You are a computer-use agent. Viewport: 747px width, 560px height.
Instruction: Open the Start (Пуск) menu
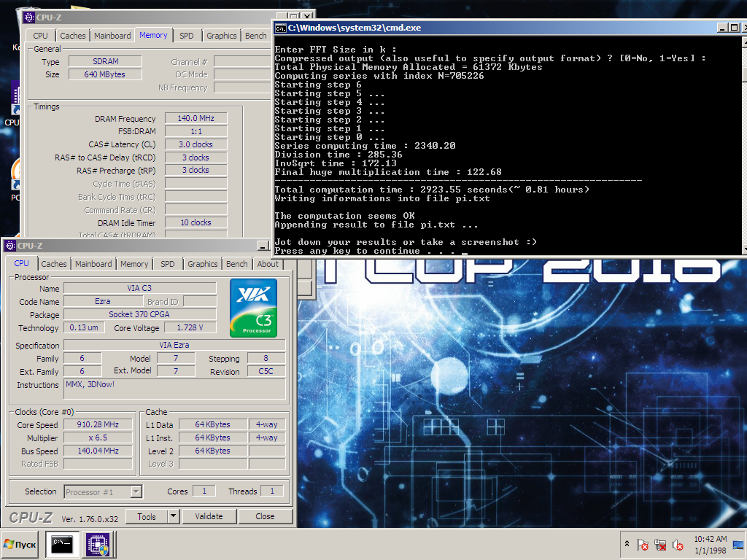(x=20, y=544)
